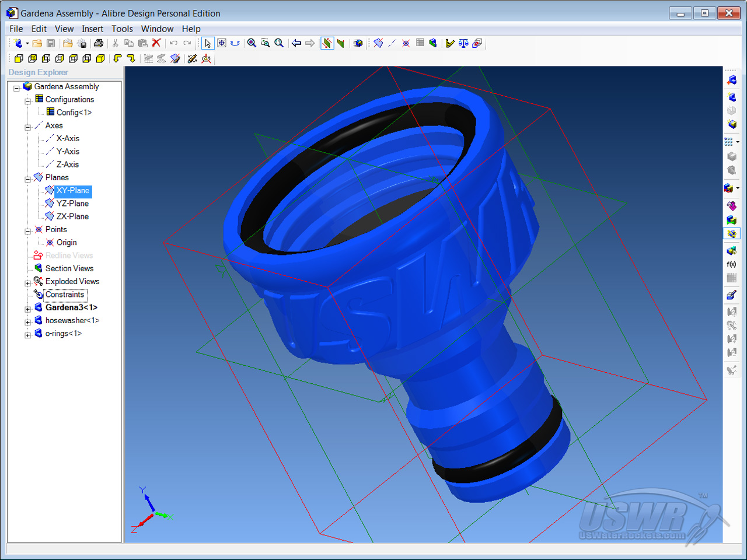Click the Insert Plane toolbar icon

click(378, 43)
